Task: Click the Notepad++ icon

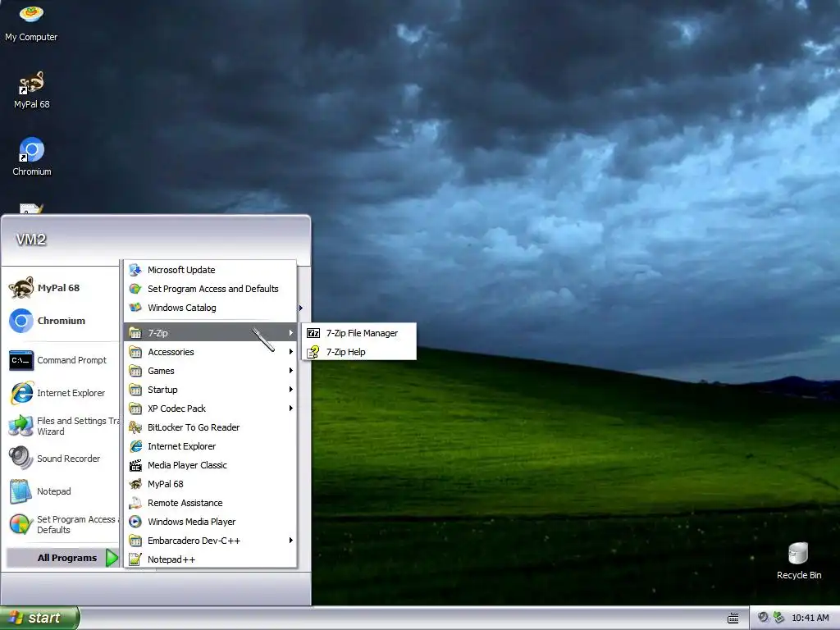Action: point(135,559)
